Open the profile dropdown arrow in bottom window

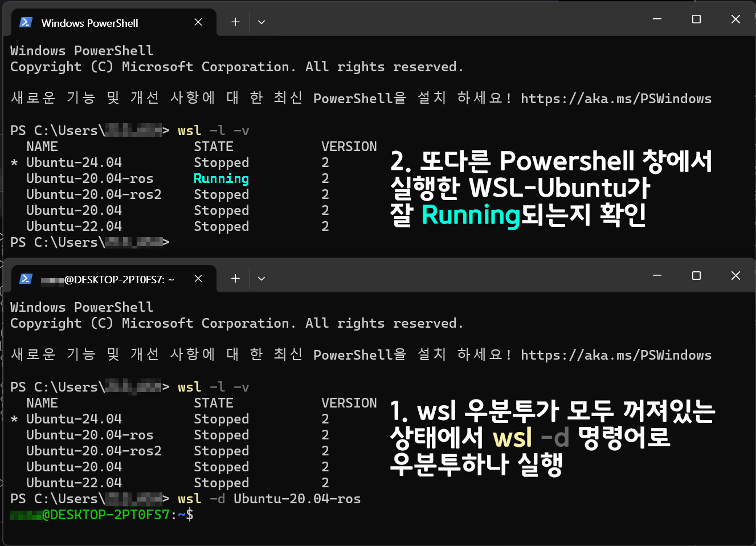(261, 279)
